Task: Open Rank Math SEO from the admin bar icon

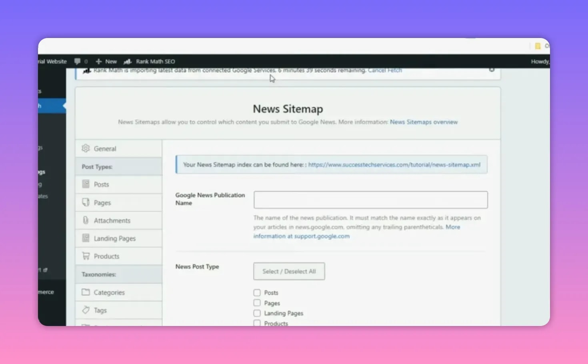Action: coord(127,61)
